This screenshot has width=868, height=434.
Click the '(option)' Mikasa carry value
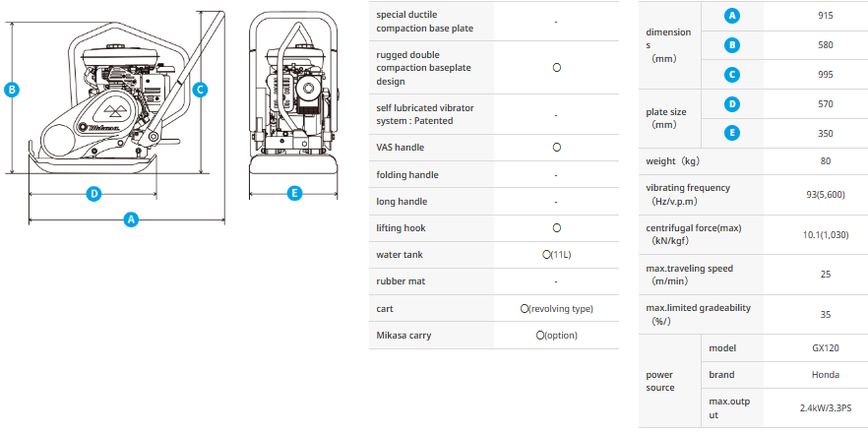click(x=561, y=336)
